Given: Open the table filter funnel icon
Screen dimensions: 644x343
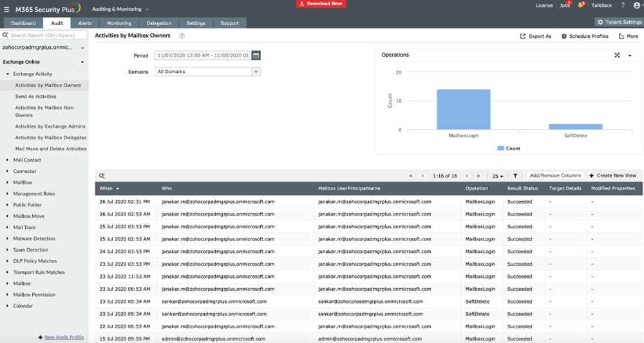Looking at the screenshot, I should tap(515, 175).
